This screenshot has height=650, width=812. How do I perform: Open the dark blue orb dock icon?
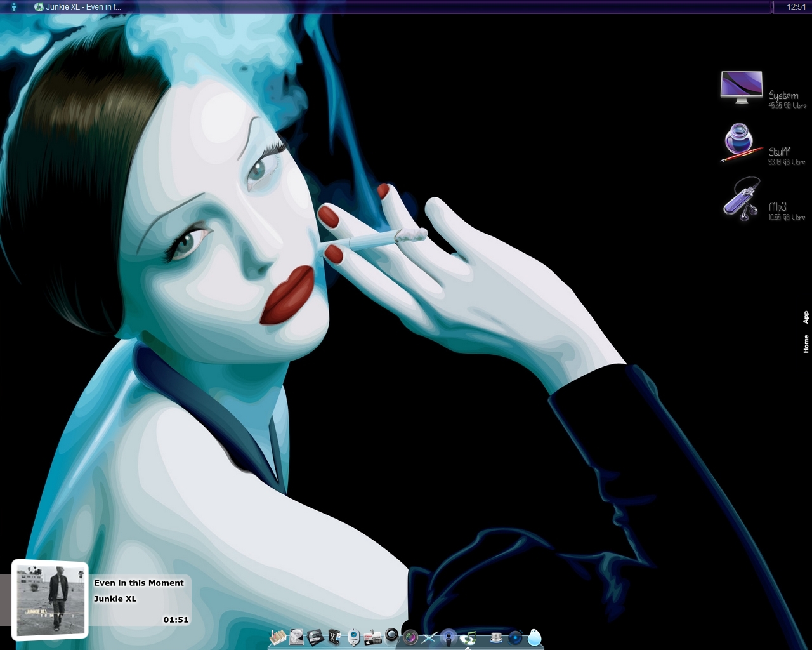pos(515,637)
